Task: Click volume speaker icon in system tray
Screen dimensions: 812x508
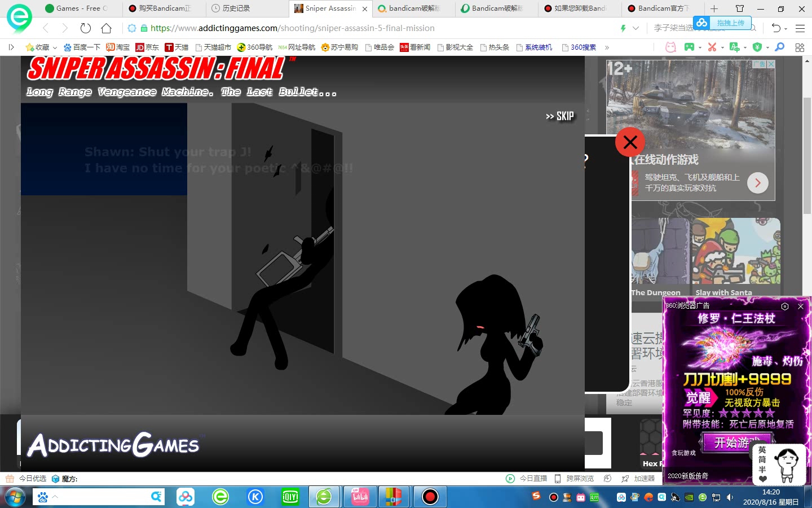Action: pos(730,497)
